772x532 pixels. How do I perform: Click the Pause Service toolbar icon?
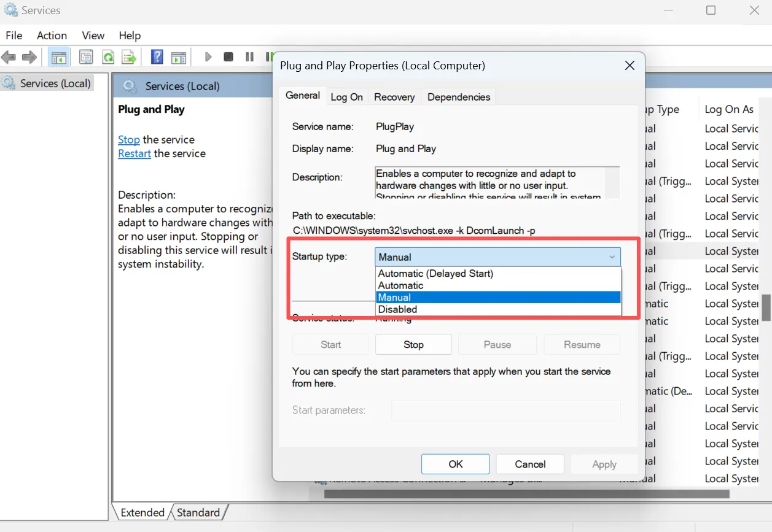249,57
